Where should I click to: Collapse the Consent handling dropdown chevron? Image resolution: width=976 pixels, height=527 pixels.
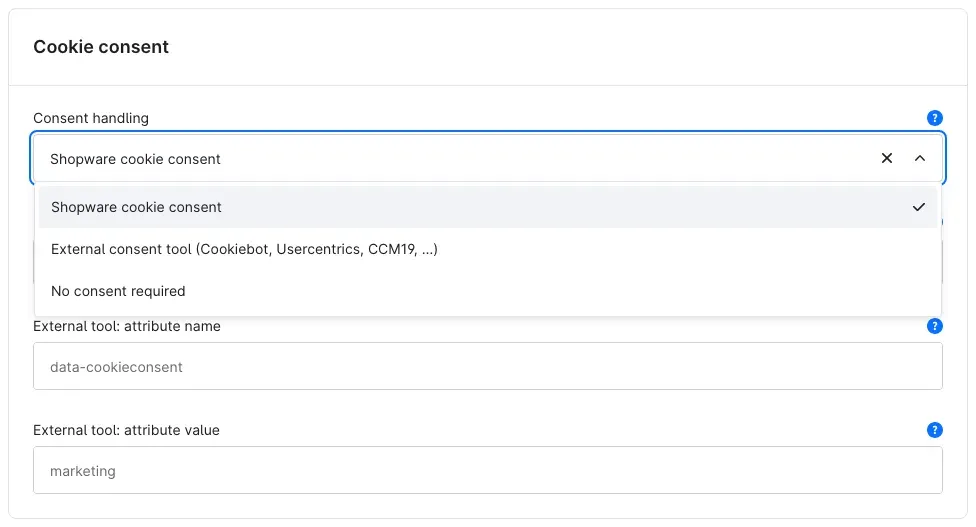[x=920, y=158]
